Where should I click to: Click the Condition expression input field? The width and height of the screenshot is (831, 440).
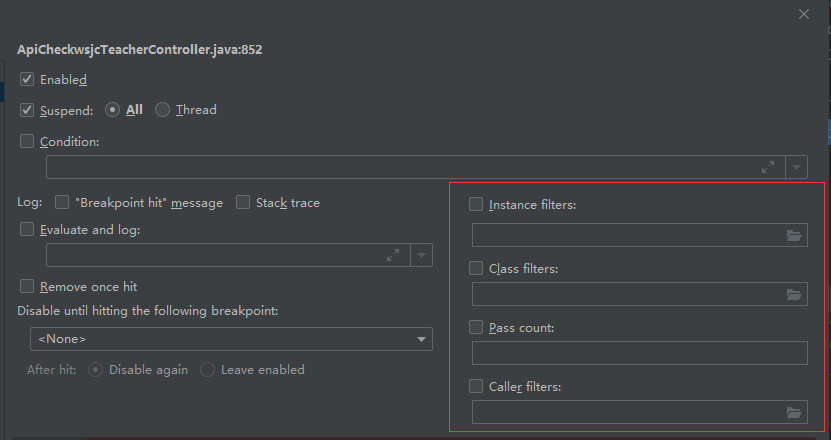[400, 167]
